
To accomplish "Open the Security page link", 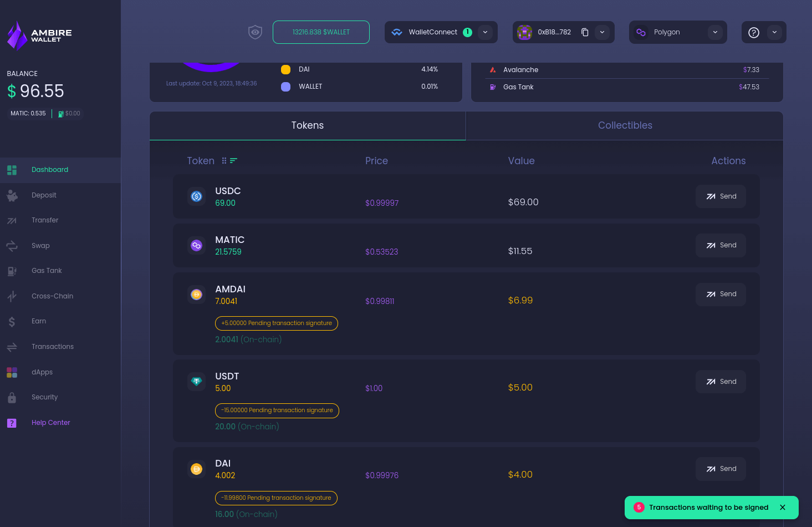I will pos(60,397).
